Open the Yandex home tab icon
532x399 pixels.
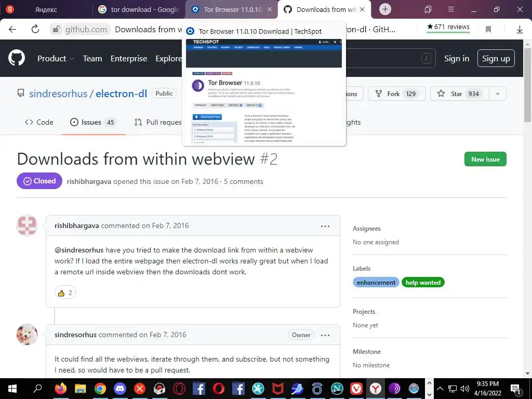point(10,9)
